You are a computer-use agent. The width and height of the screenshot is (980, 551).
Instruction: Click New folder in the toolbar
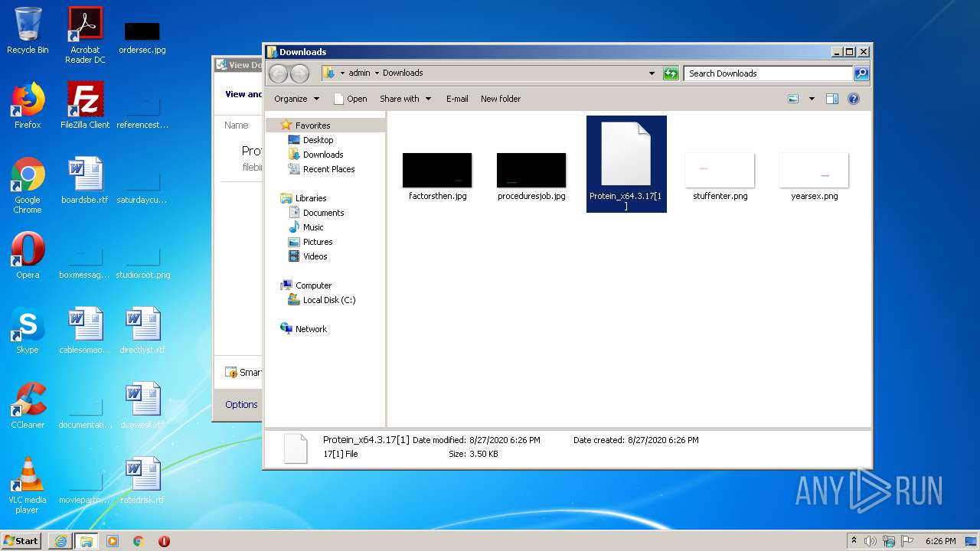(x=501, y=99)
